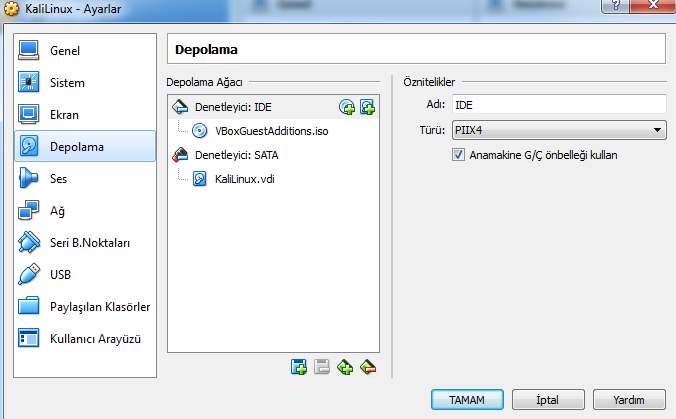
Task: Click the Yardım button
Action: [x=629, y=400]
